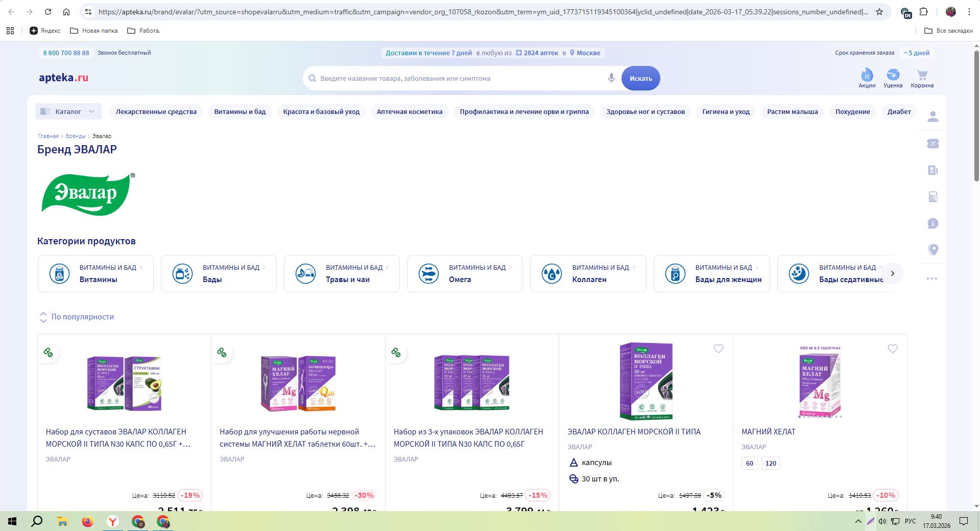Image resolution: width=980 pixels, height=531 pixels.
Task: Open Диабет menu
Action: tap(899, 111)
